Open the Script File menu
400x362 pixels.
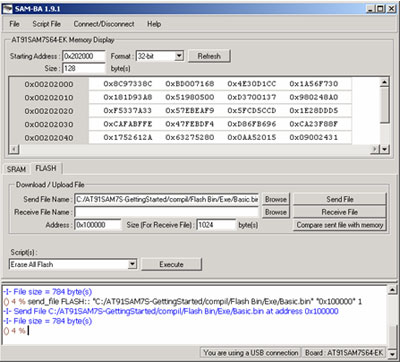47,24
